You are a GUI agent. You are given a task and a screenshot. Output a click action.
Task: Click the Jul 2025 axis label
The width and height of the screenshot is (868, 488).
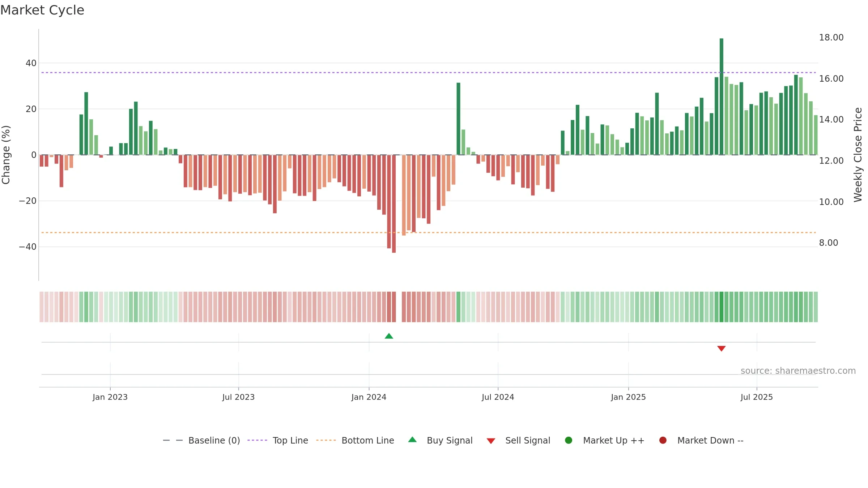[x=757, y=397]
